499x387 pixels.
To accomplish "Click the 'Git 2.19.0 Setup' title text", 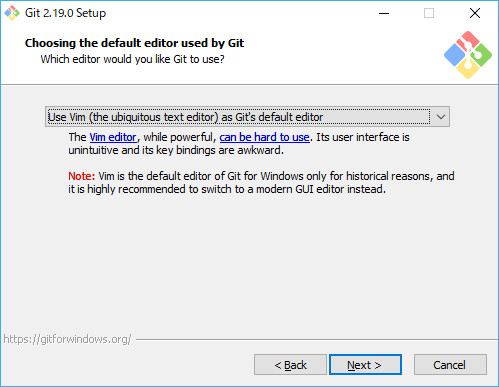I will click(65, 13).
